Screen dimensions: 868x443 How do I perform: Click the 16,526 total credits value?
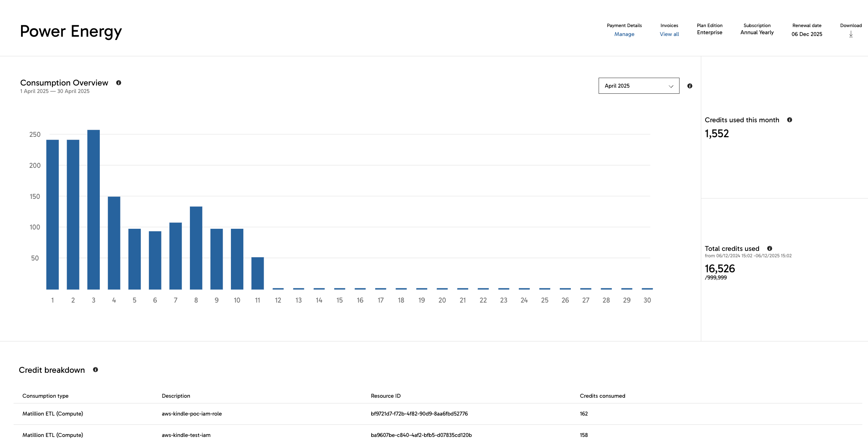click(720, 268)
